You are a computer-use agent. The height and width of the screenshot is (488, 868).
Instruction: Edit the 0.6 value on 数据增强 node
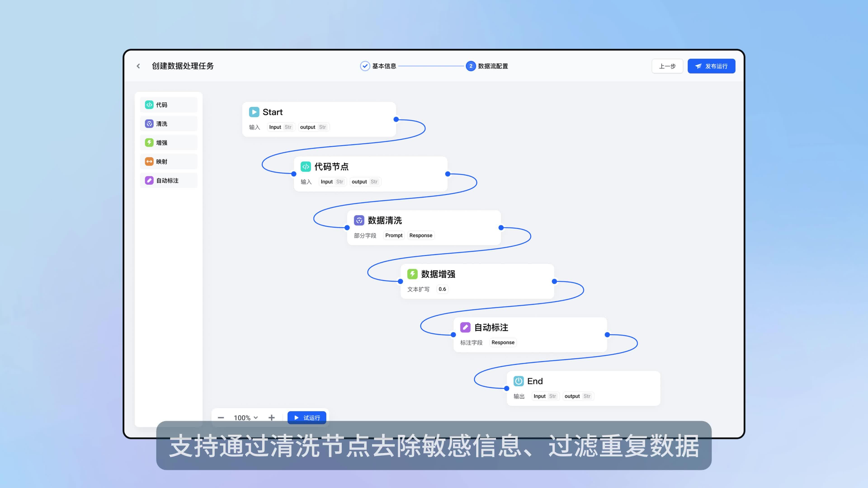pyautogui.click(x=442, y=289)
